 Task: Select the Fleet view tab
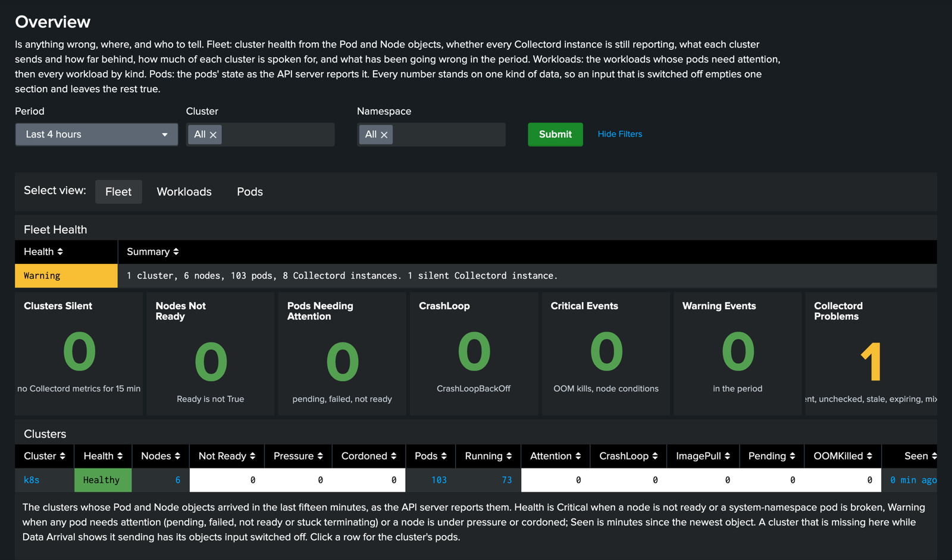click(x=118, y=191)
